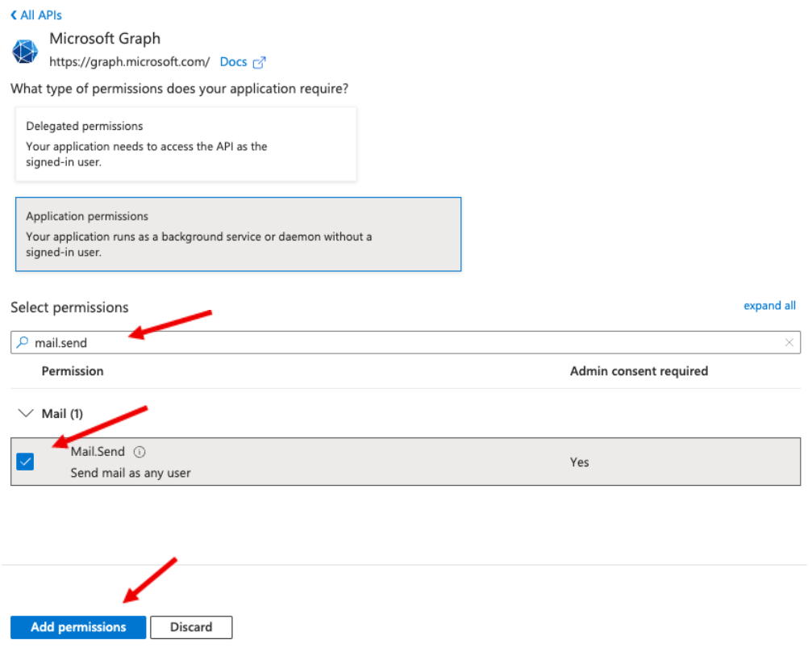Click the Mail (1) group label
Image resolution: width=812 pixels, height=648 pixels.
pos(62,414)
